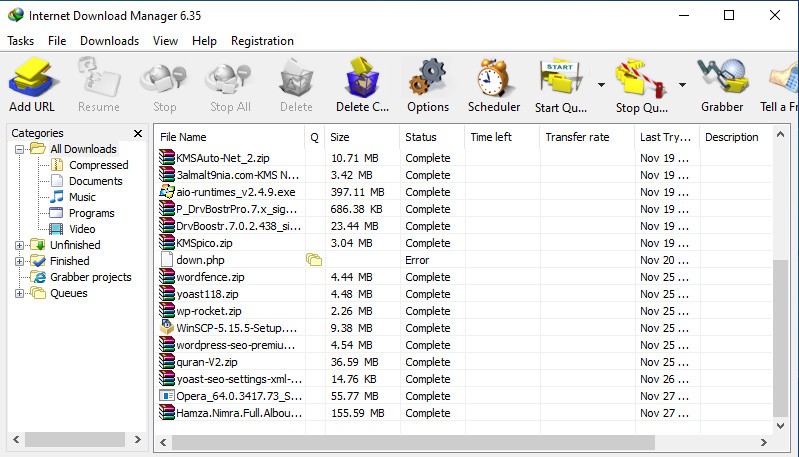Click the Add URL toolbar icon
The image size is (799, 457).
32,78
